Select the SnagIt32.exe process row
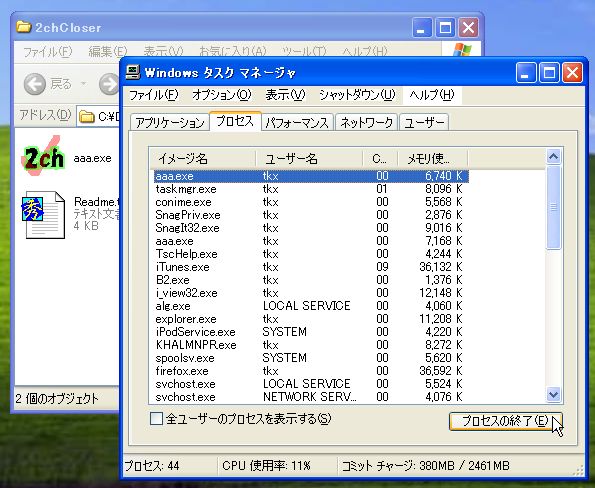Screen dimensions: 595x488 [311, 228]
